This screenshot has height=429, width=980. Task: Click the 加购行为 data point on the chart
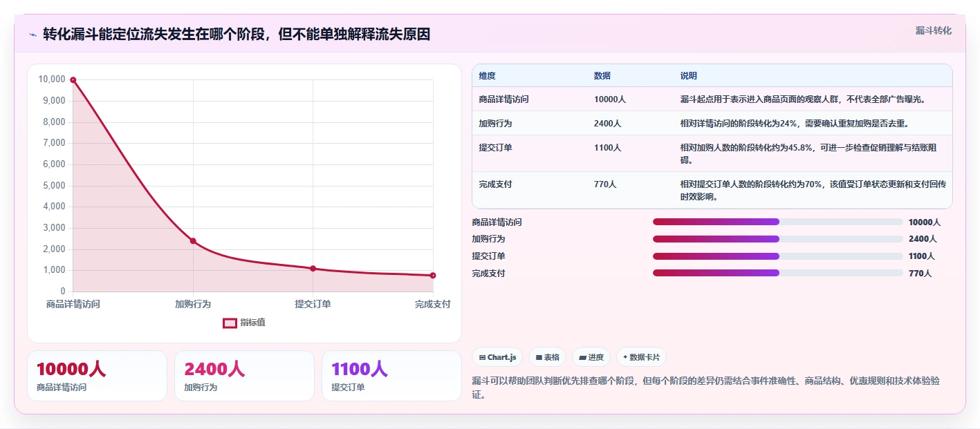tap(193, 241)
